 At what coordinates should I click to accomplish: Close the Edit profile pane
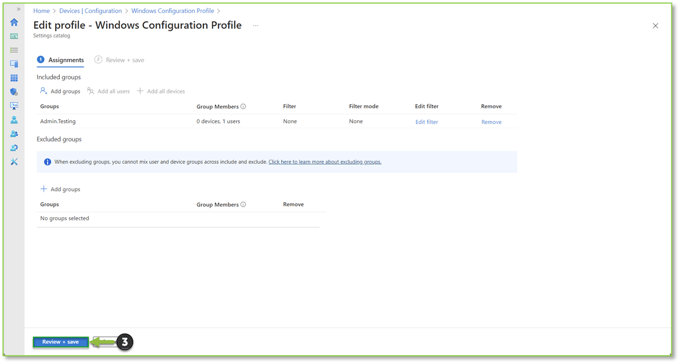(655, 26)
